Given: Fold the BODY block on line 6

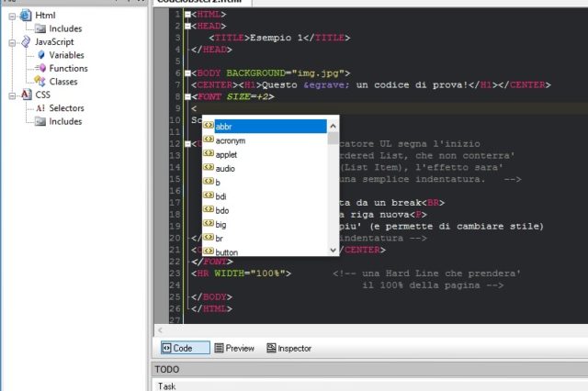Looking at the screenshot, I should (x=187, y=73).
